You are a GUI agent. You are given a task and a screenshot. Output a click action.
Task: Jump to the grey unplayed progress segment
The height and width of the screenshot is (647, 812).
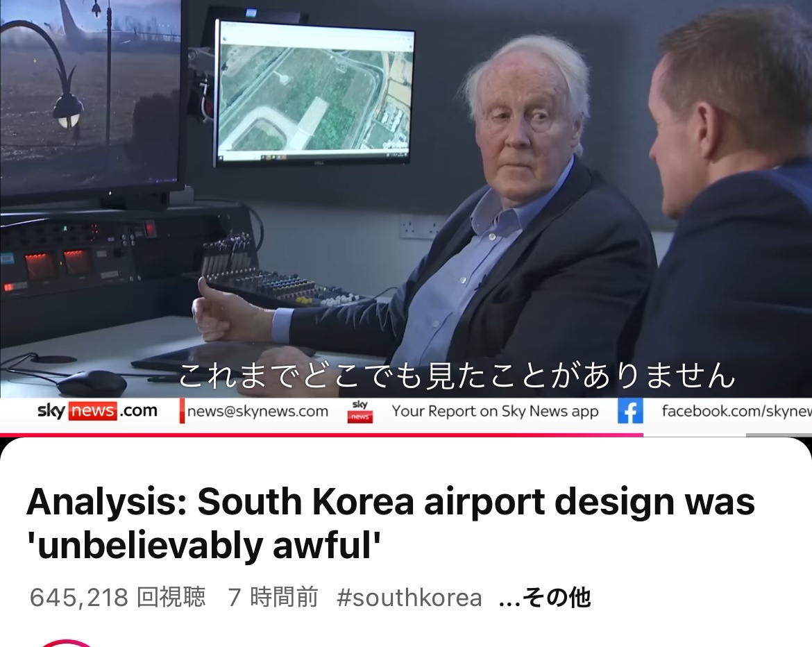(x=778, y=435)
